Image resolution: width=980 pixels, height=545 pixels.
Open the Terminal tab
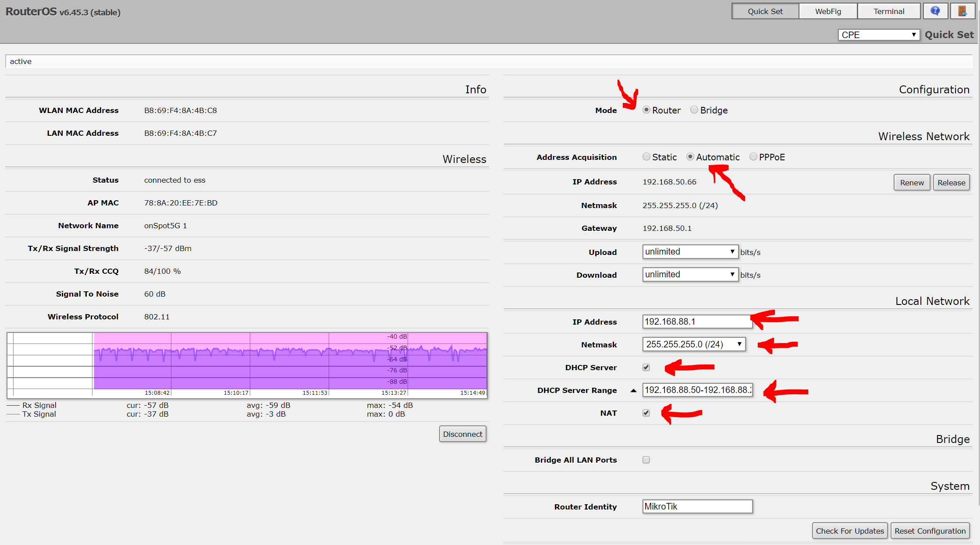coord(888,11)
